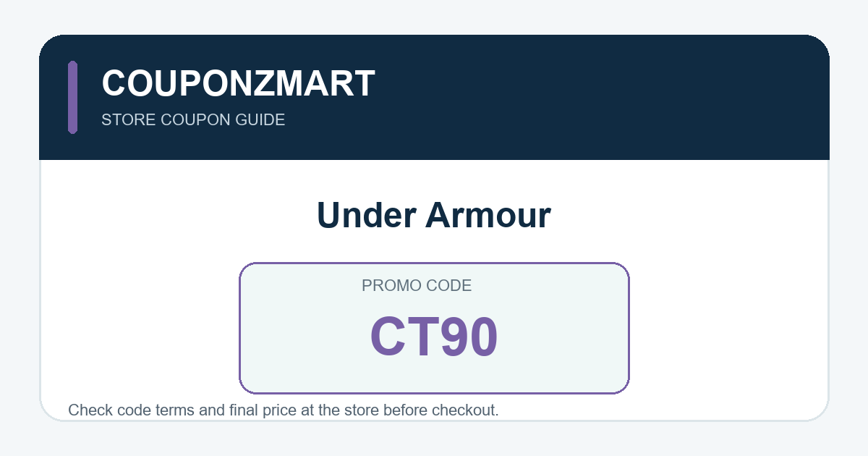Viewport: 868px width, 456px height.
Task: Select the STORE COUPON GUIDE subtitle
Action: 193,120
